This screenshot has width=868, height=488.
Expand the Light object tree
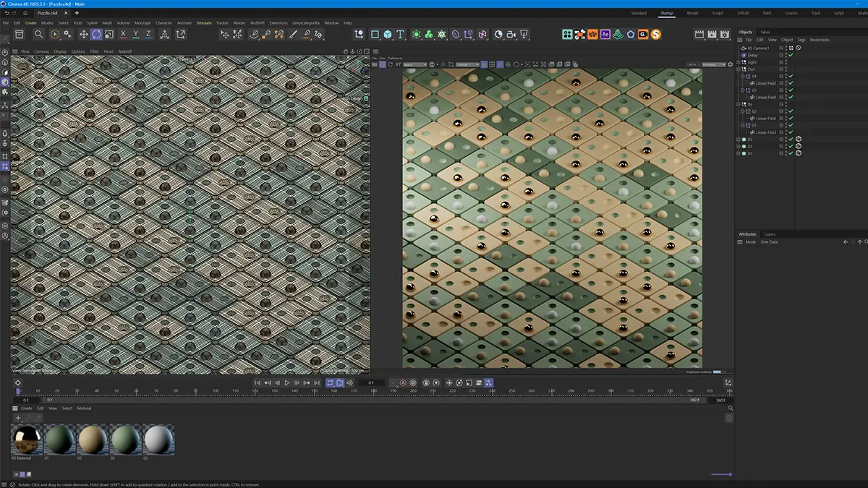739,62
